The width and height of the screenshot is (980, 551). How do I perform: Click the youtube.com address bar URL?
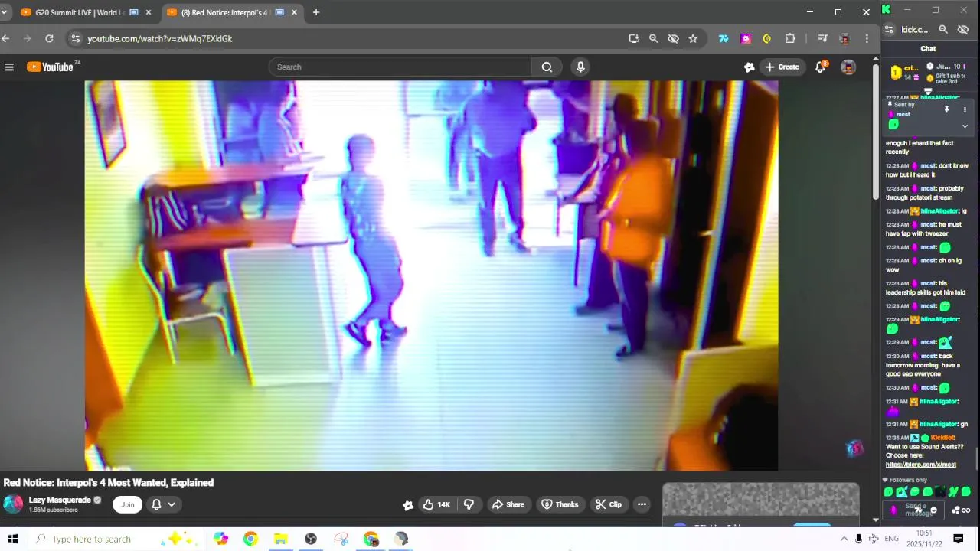(159, 38)
